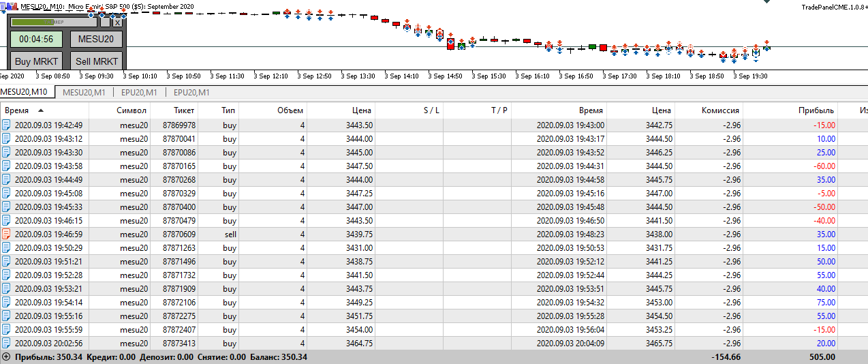Click the row icon for ticket 87870086
Viewport: 868px width, 364px height.
click(6, 152)
